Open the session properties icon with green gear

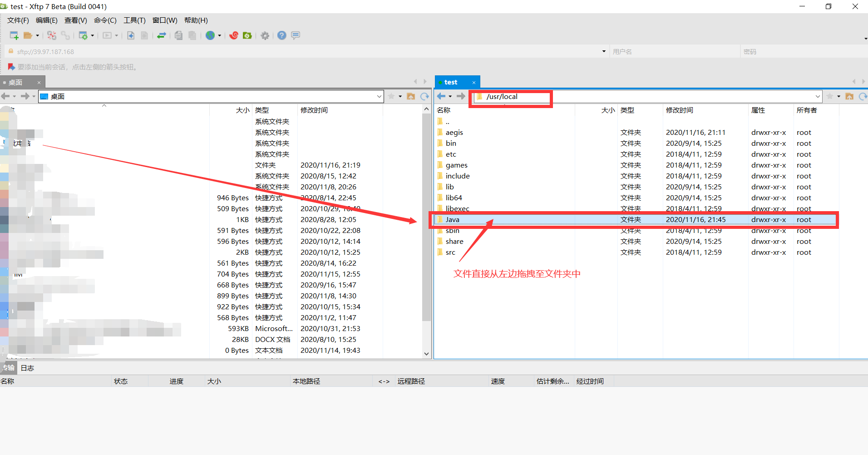[x=83, y=35]
